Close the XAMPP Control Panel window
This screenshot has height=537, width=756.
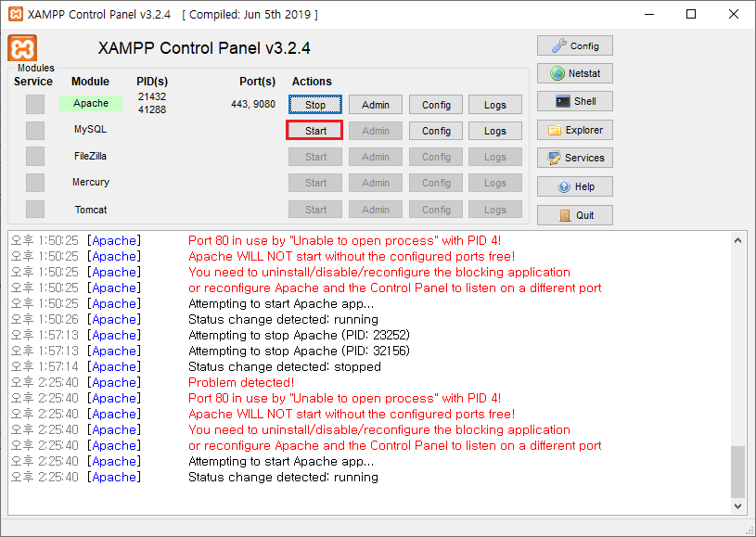click(734, 14)
